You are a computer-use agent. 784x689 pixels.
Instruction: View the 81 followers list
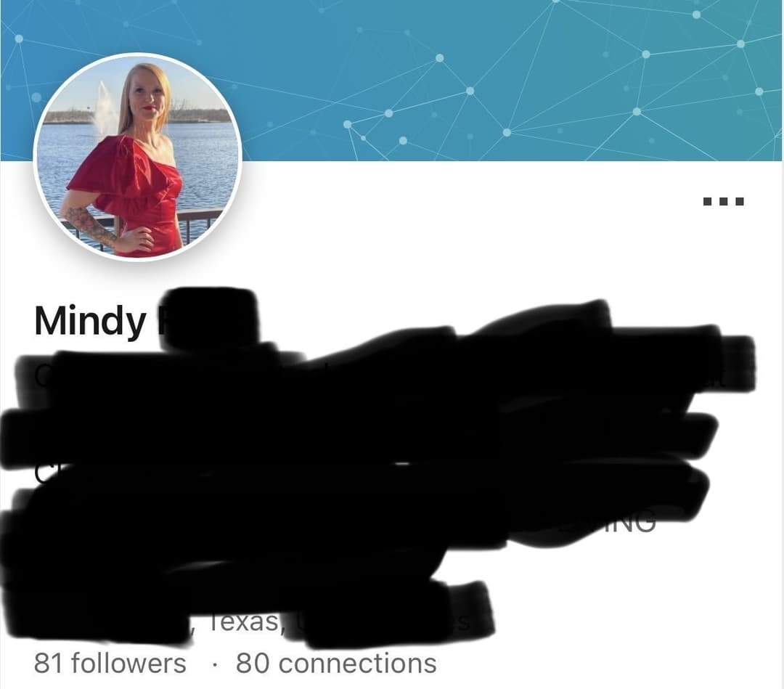(110, 664)
